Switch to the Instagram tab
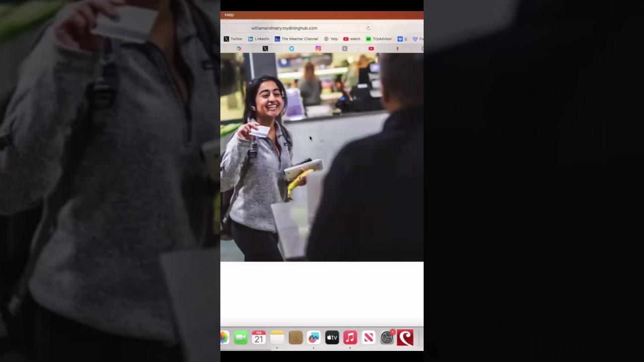This screenshot has width=644, height=362. pyautogui.click(x=318, y=49)
